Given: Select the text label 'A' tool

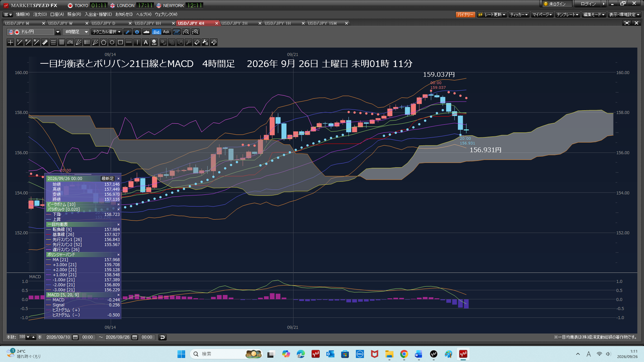Looking at the screenshot, I should (x=146, y=42).
